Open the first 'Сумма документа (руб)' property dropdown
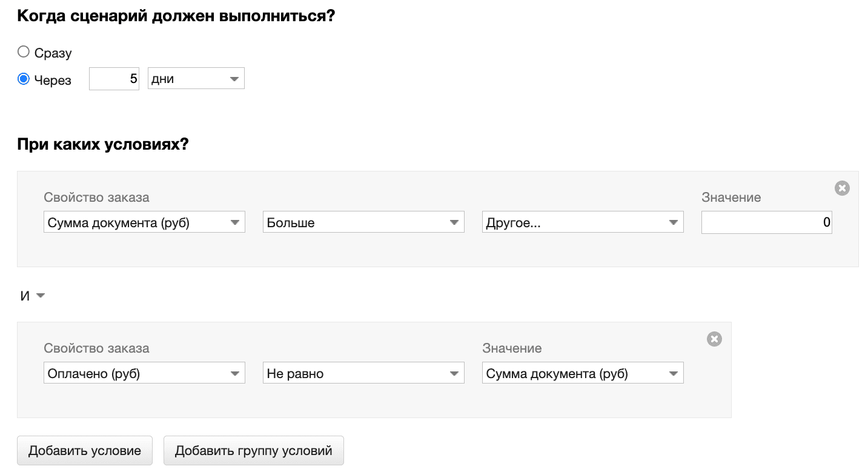The image size is (868, 472). [x=144, y=222]
